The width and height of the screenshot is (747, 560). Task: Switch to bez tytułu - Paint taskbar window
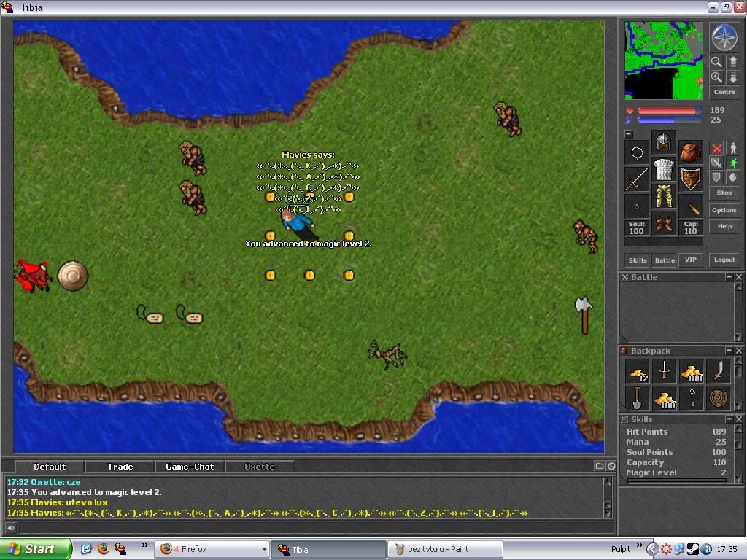[445, 549]
